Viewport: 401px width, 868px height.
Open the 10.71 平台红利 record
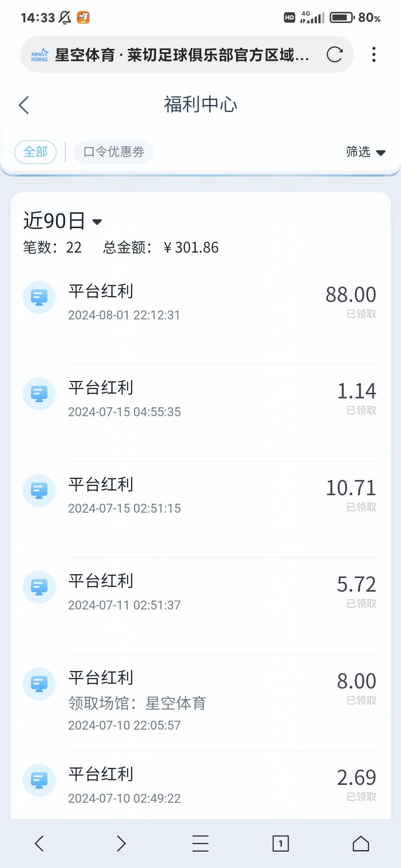pos(200,495)
